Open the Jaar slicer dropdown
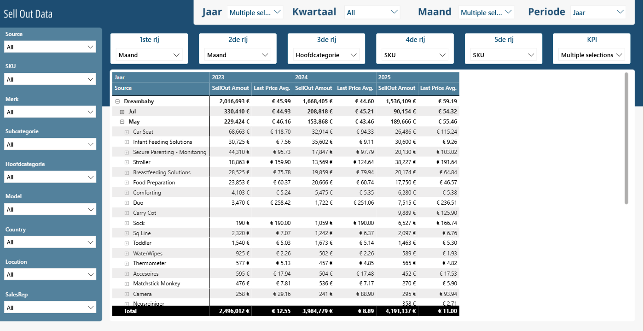Image resolution: width=644 pixels, height=331 pixels. [255, 12]
